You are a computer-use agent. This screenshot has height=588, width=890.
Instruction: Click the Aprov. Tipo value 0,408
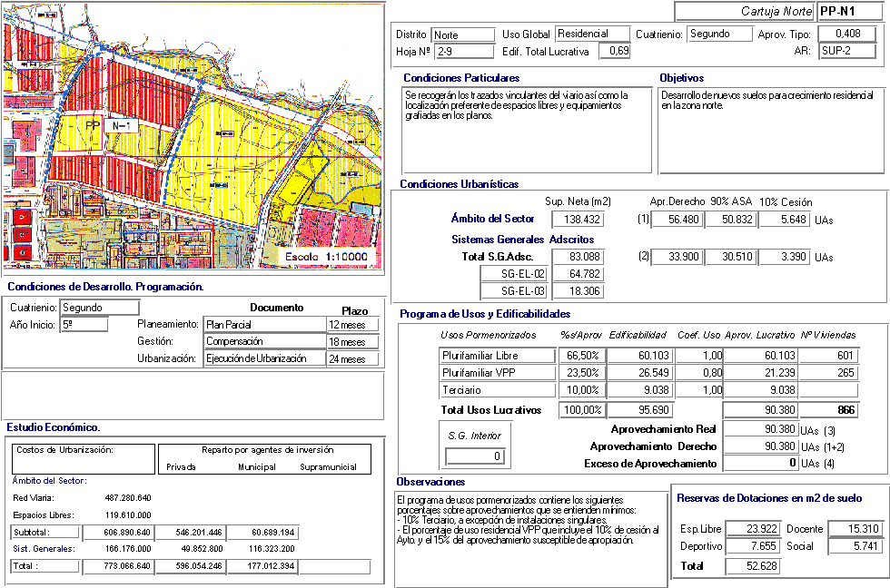point(847,34)
